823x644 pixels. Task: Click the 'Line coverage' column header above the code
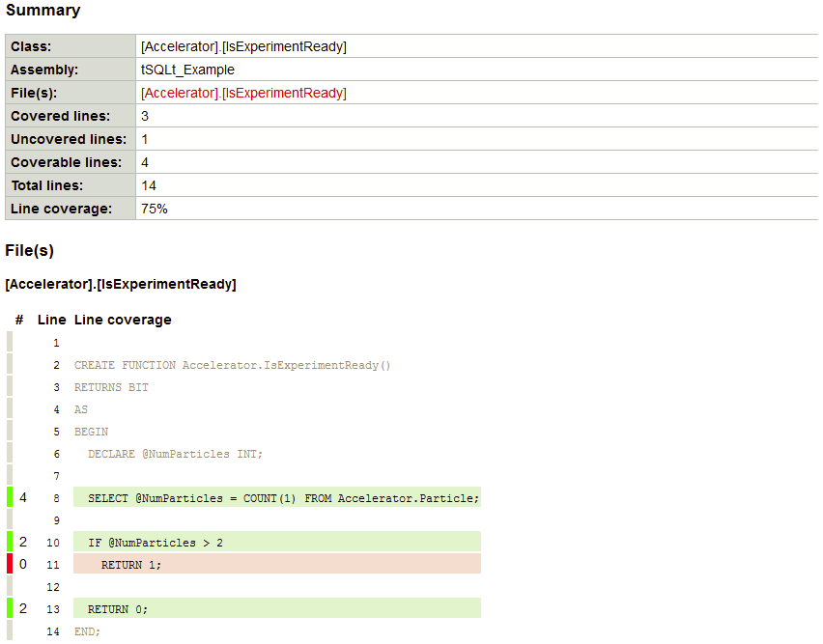point(123,320)
